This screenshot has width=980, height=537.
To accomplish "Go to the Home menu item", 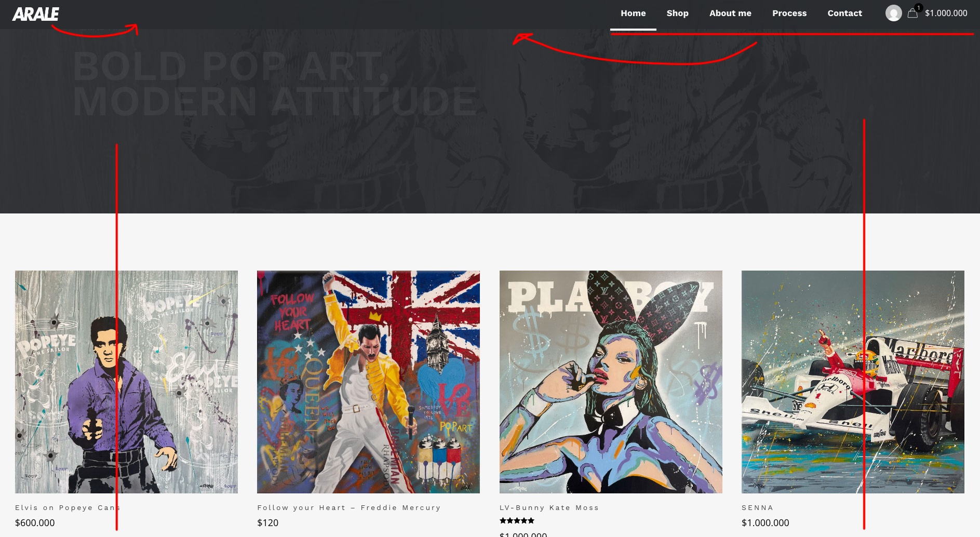I will pos(633,14).
